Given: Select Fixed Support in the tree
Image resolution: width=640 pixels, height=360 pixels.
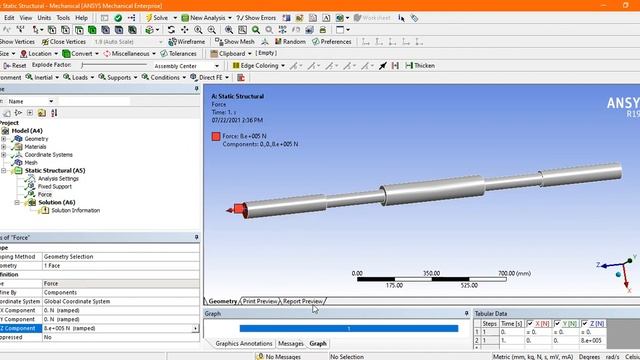Looking at the screenshot, I should (x=54, y=187).
